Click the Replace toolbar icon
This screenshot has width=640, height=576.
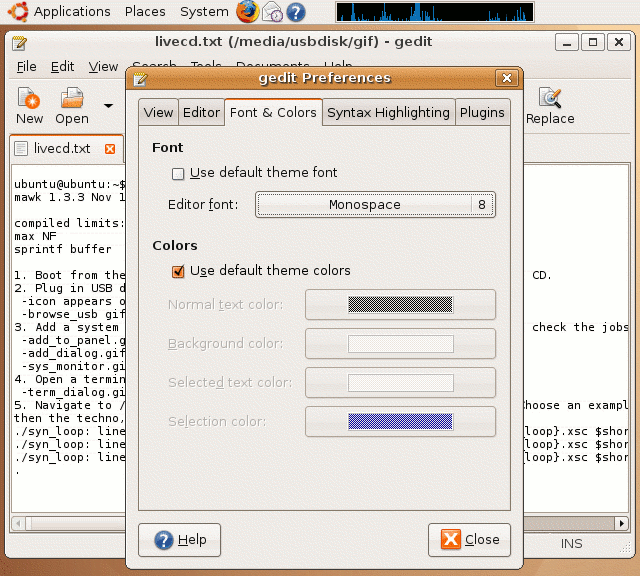550,98
